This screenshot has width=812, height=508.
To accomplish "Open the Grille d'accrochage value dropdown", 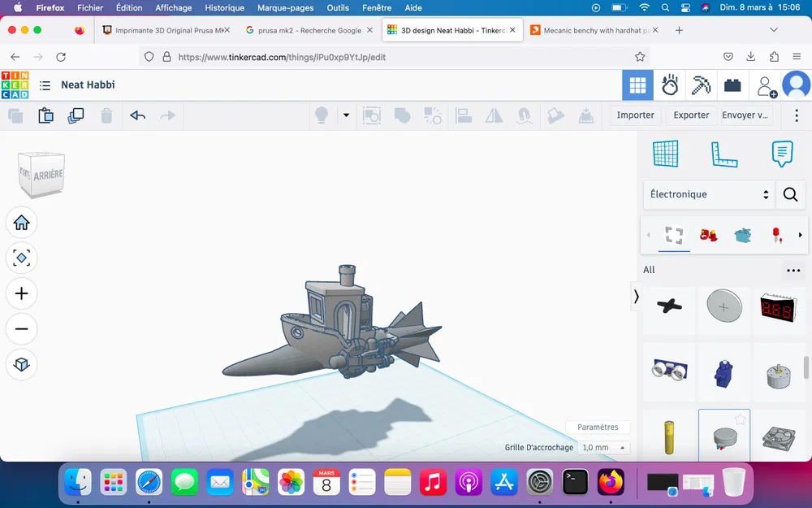I will 603,447.
